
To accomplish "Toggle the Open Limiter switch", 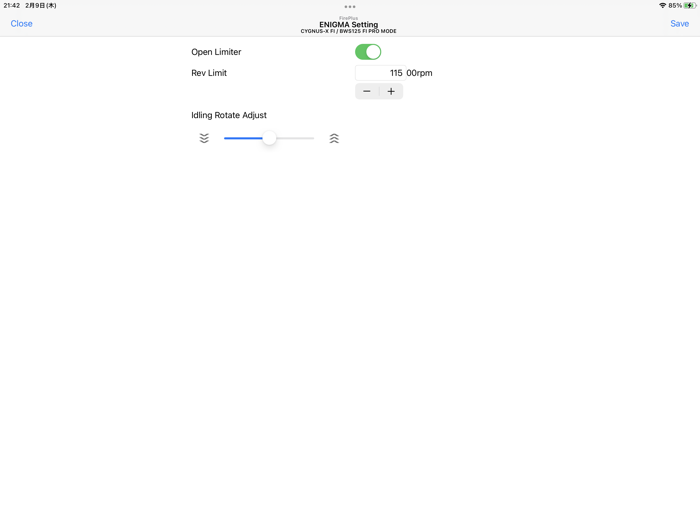I will [368, 52].
